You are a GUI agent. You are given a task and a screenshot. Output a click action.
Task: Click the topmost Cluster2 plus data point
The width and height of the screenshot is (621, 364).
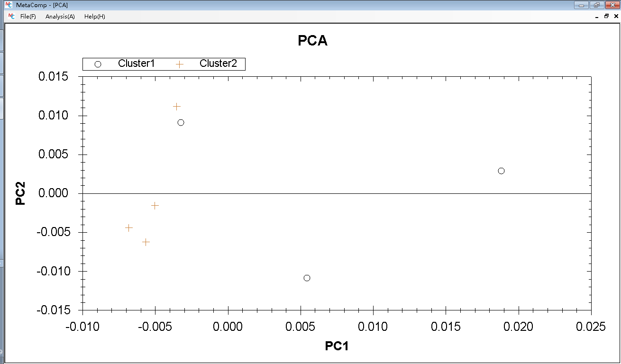tap(177, 107)
